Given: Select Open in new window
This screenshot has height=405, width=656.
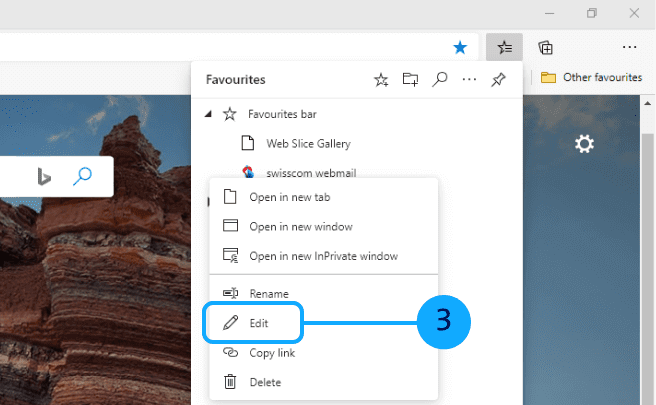Looking at the screenshot, I should 300,227.
